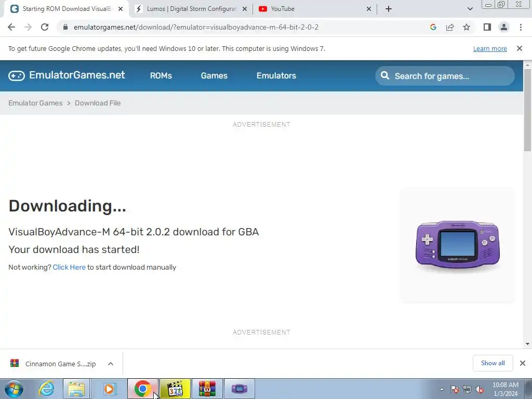
Task: Click the taskbar clock showing 10:08 AM
Action: point(505,389)
